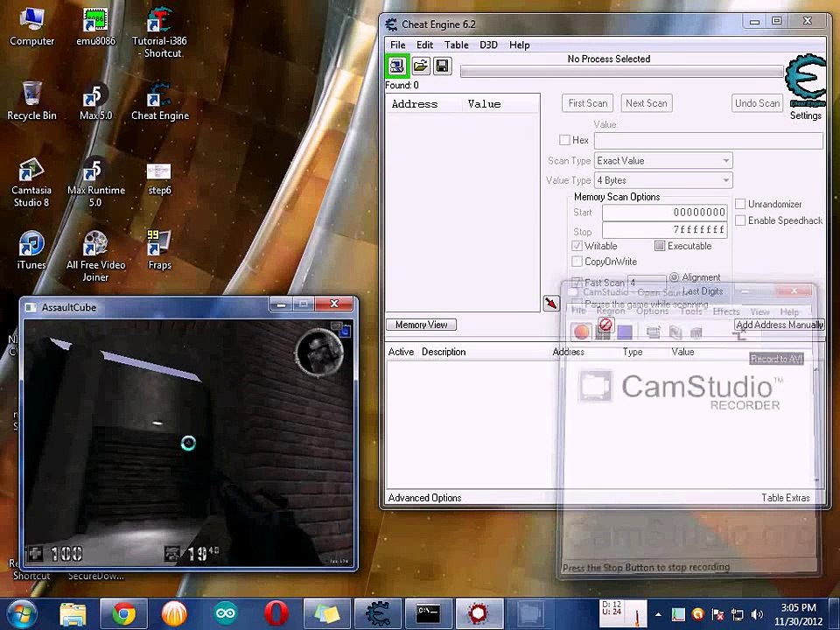
Task: Click the Undo Scan button
Action: pyautogui.click(x=757, y=103)
